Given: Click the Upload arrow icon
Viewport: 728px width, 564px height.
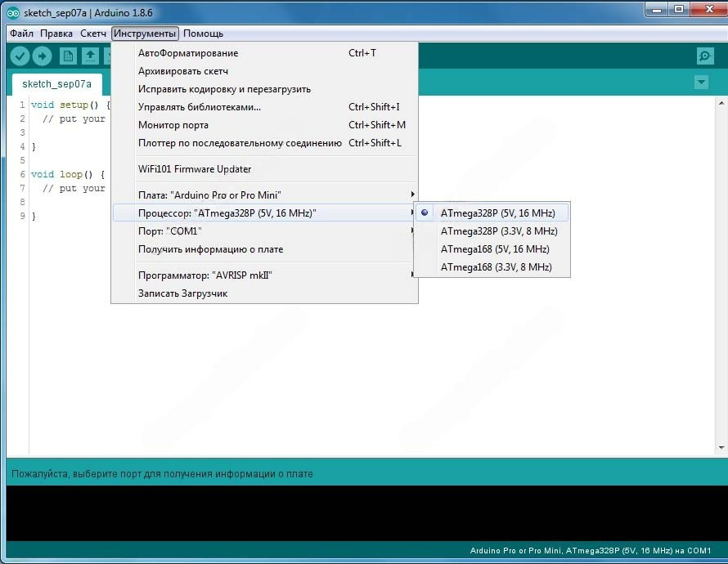Looking at the screenshot, I should [x=42, y=56].
